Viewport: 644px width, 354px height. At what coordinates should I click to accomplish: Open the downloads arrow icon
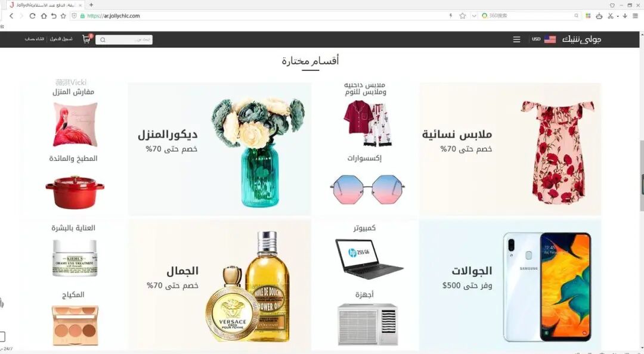[625, 15]
